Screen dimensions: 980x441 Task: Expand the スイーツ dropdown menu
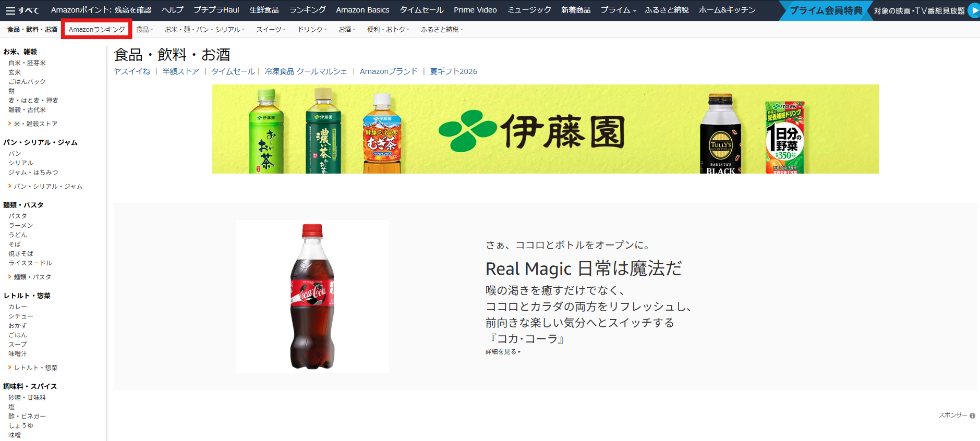271,30
